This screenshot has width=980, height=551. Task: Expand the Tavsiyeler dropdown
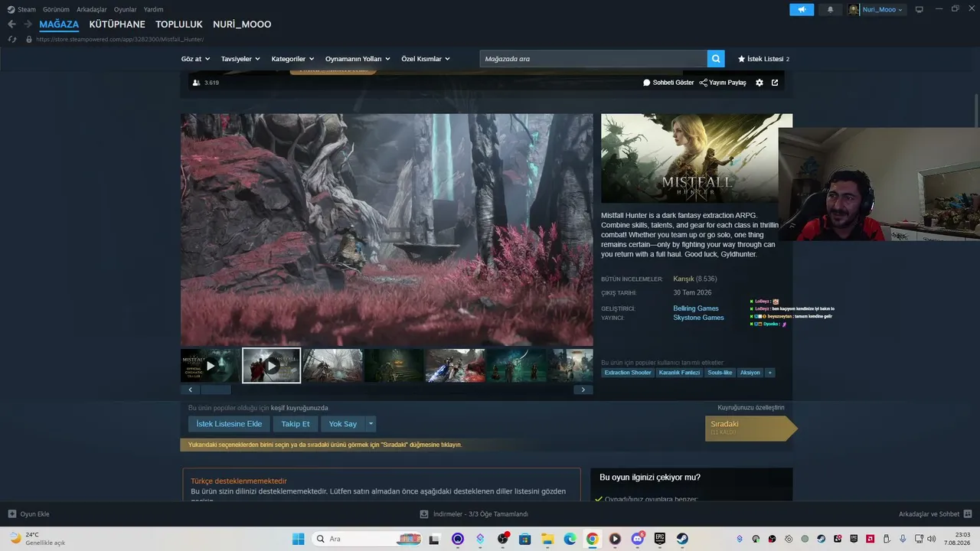(x=240, y=59)
